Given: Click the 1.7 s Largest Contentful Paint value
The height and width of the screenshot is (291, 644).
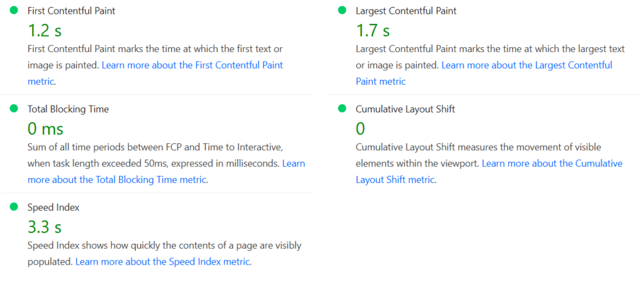Looking at the screenshot, I should pos(373,30).
